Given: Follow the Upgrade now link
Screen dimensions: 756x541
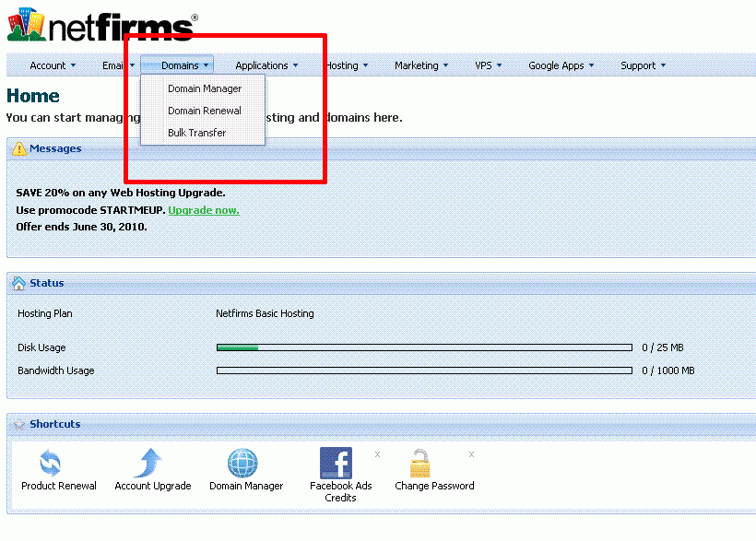Looking at the screenshot, I should pyautogui.click(x=204, y=210).
